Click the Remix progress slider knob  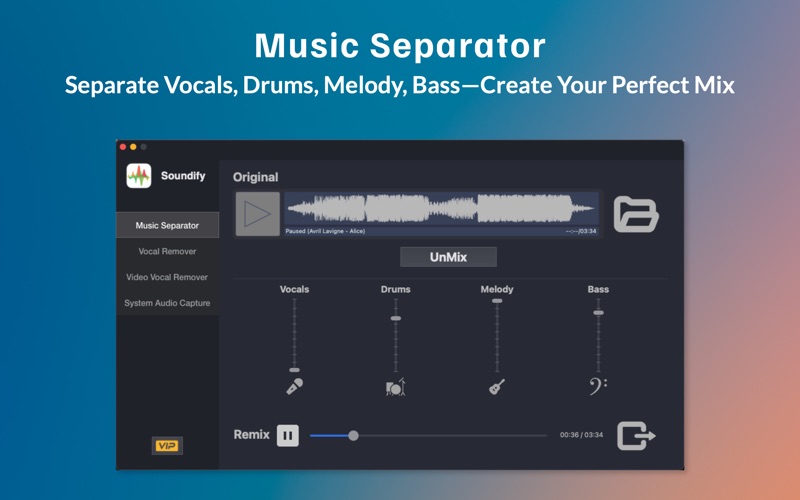click(x=353, y=436)
